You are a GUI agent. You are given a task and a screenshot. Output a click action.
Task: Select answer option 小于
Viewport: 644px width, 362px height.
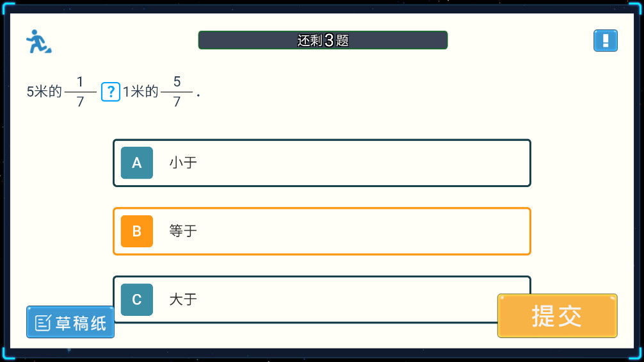(183, 163)
